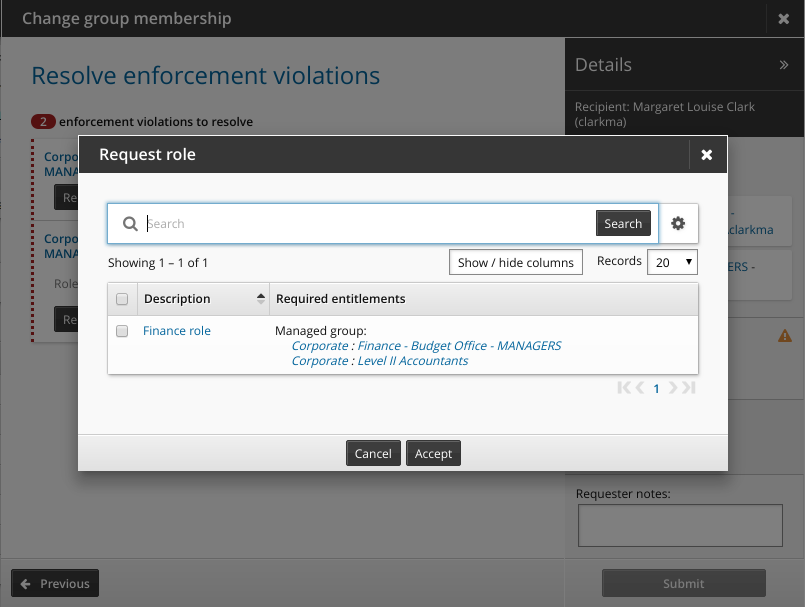Open the search settings gear icon

tap(678, 223)
